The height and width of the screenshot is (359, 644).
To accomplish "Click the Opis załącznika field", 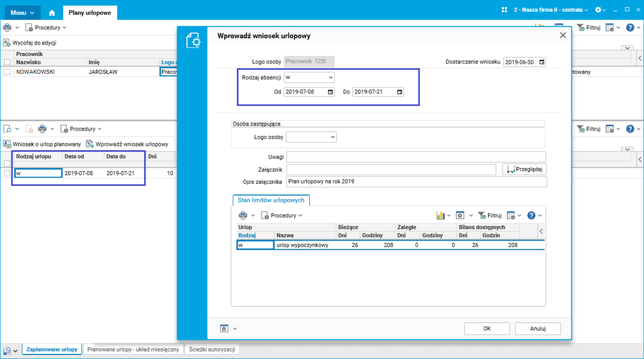I will pos(417,182).
